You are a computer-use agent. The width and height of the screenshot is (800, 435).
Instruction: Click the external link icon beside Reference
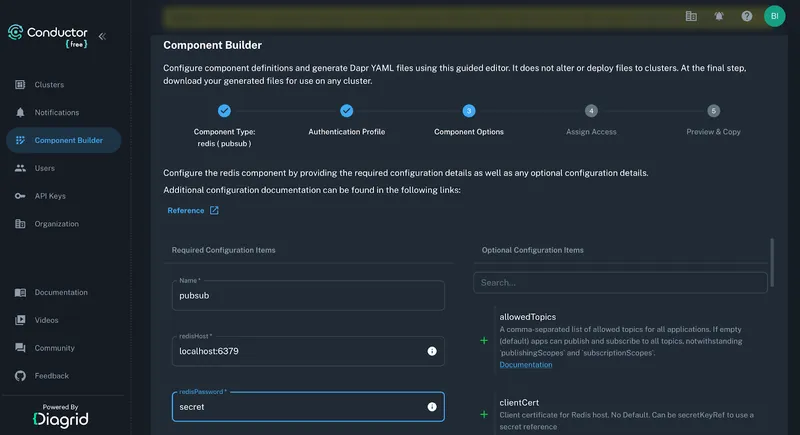pyautogui.click(x=214, y=211)
